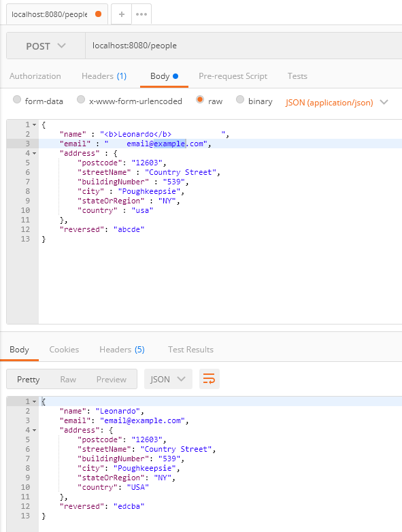This screenshot has height=532, width=402.
Task: Open the response Cookies tab
Action: tap(64, 350)
